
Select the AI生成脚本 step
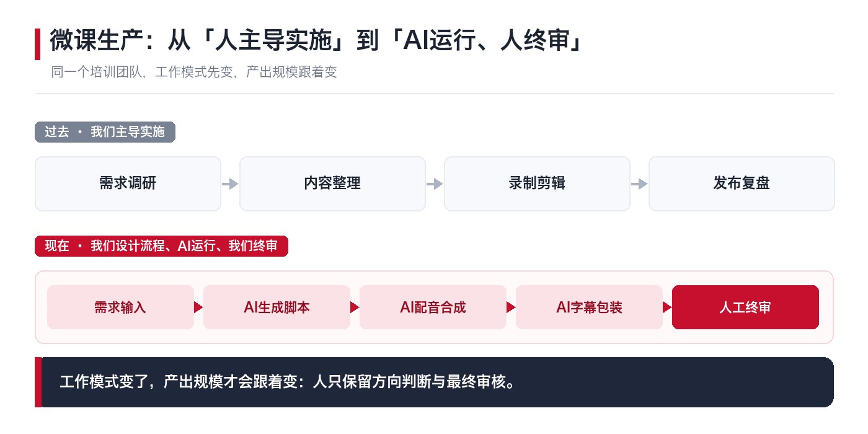[277, 307]
